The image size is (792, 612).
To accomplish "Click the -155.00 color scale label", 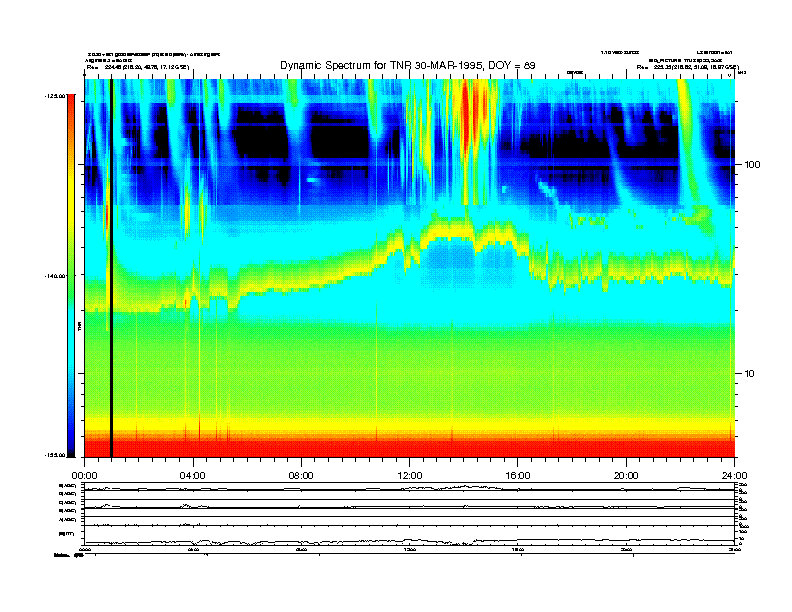I will pos(55,455).
